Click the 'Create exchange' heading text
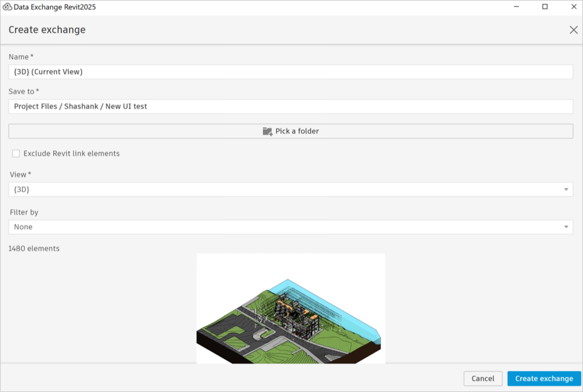This screenshot has width=583, height=392. pyautogui.click(x=47, y=30)
